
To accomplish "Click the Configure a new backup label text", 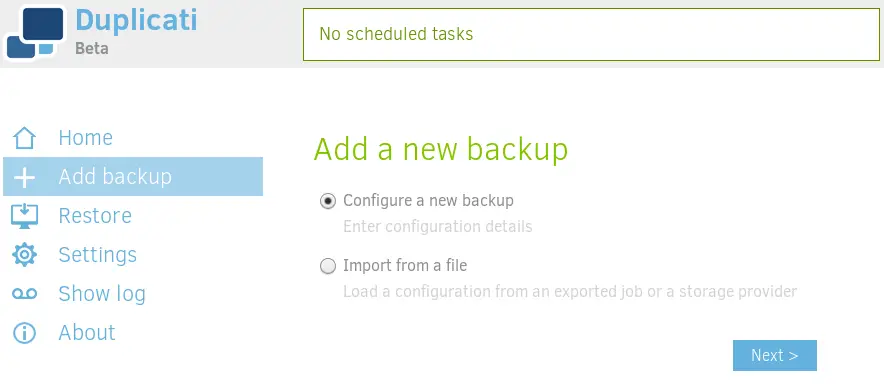I will point(428,200).
